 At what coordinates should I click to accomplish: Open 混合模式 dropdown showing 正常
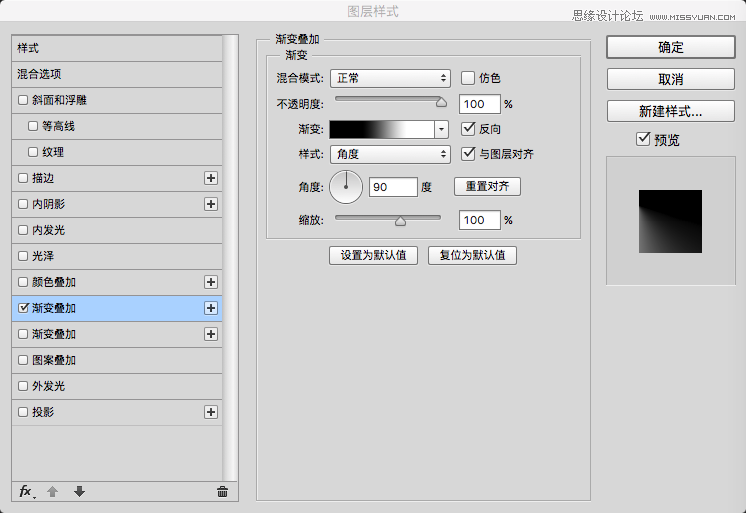click(x=390, y=78)
